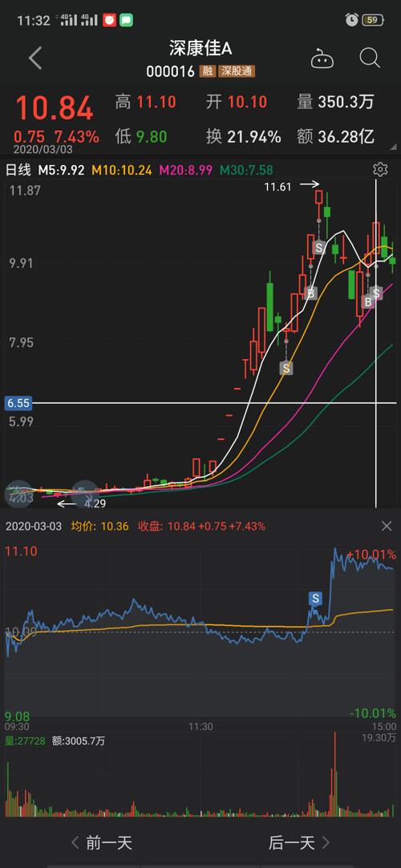Tap the M5:9.92 moving average label
The image size is (401, 868).
pyautogui.click(x=61, y=170)
